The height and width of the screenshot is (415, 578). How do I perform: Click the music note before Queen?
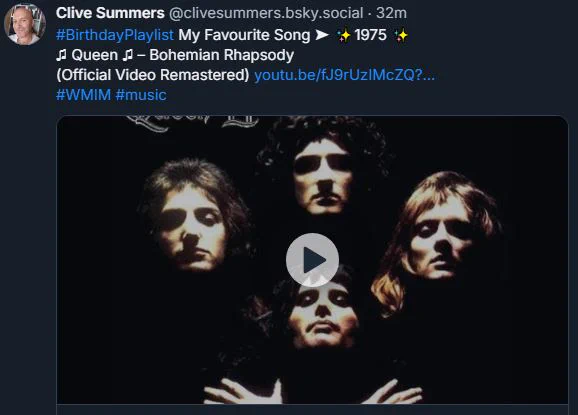pos(62,55)
